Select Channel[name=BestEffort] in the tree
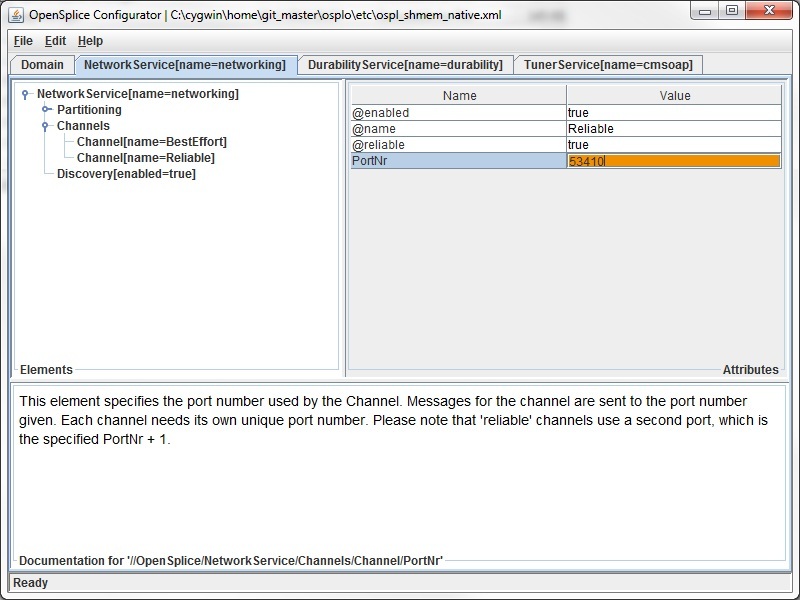803x601 pixels. 152,142
